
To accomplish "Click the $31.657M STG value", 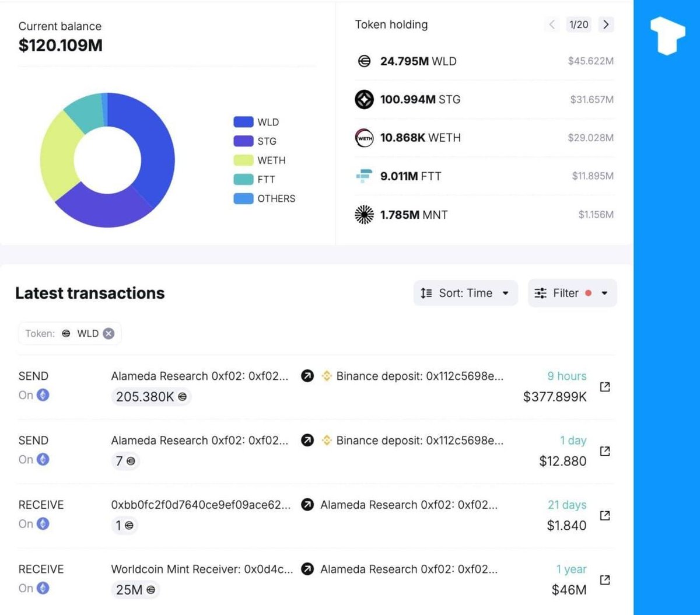I will (x=591, y=100).
